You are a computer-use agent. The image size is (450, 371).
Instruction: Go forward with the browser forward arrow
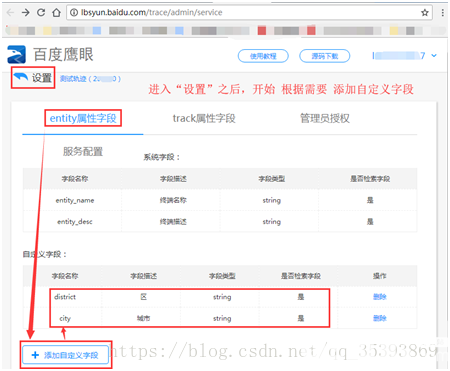tap(26, 13)
